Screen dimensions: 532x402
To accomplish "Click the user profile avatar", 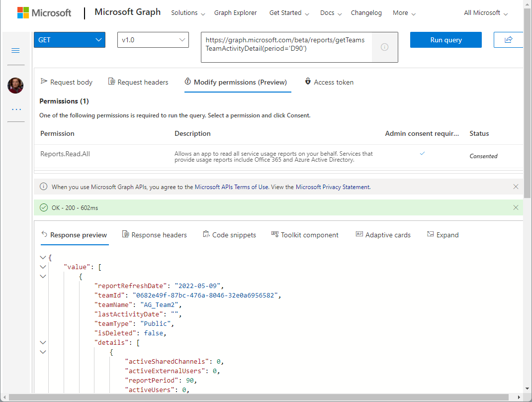I will tap(15, 86).
